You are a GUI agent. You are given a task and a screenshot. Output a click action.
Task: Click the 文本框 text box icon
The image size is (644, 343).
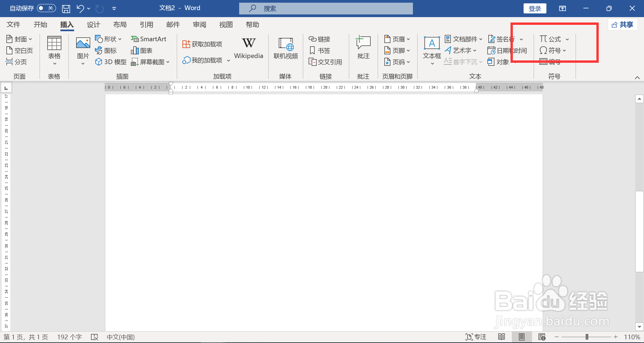(432, 44)
